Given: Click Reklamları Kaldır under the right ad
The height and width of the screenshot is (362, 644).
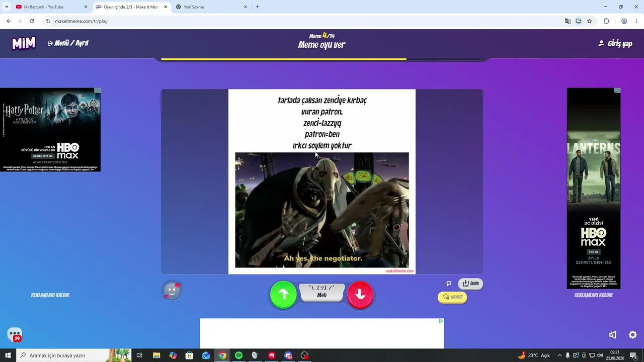Looking at the screenshot, I should [594, 295].
